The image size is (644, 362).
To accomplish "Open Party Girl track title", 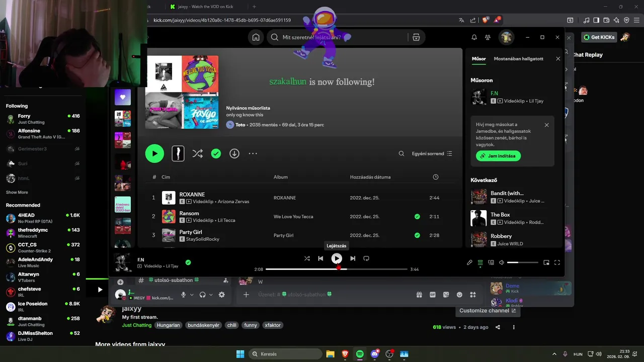I will point(191,232).
